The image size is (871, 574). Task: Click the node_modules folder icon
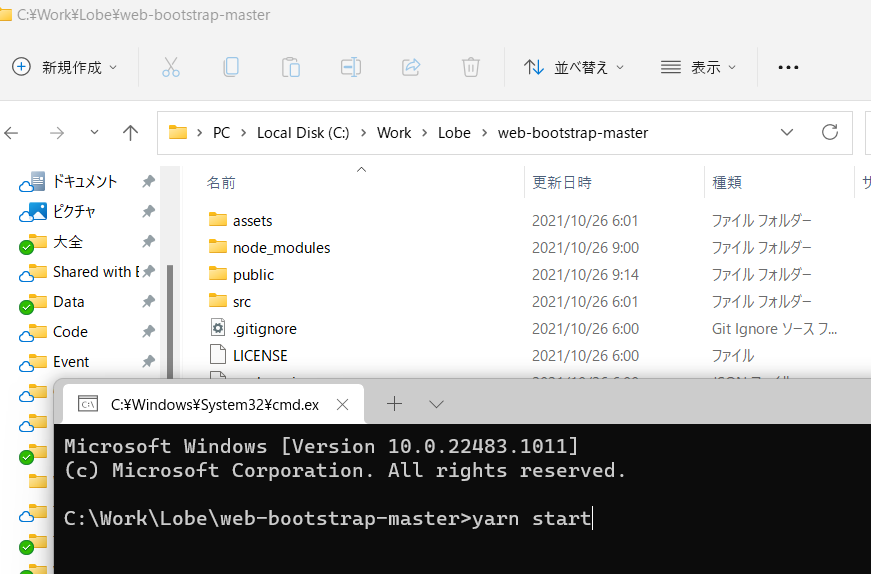(218, 246)
